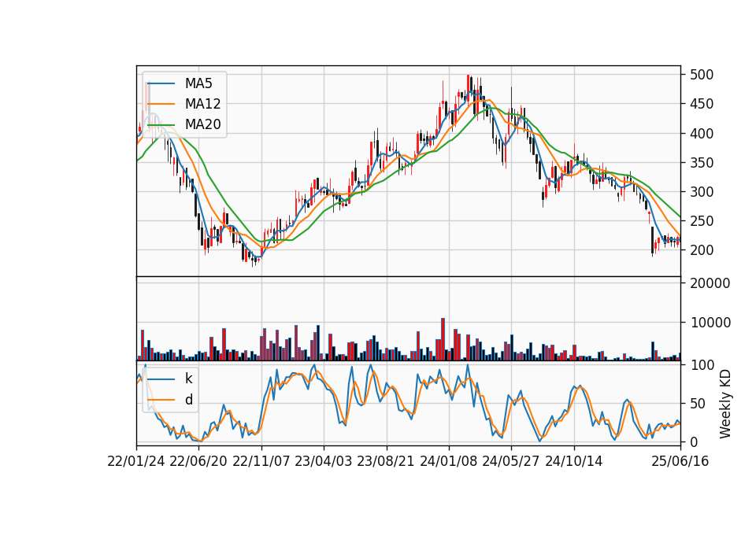Click the 22/06/20 date axis label
This screenshot has height=543, width=756.
(x=198, y=461)
